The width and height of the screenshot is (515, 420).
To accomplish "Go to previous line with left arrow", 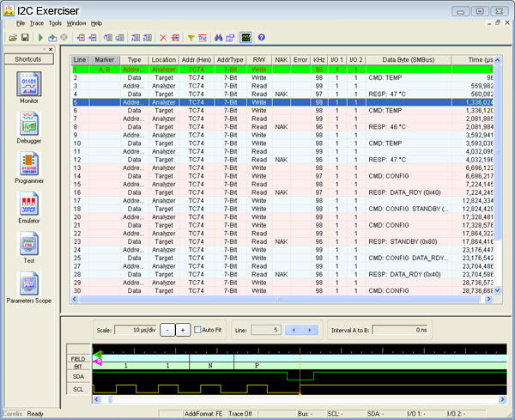I will [x=294, y=330].
